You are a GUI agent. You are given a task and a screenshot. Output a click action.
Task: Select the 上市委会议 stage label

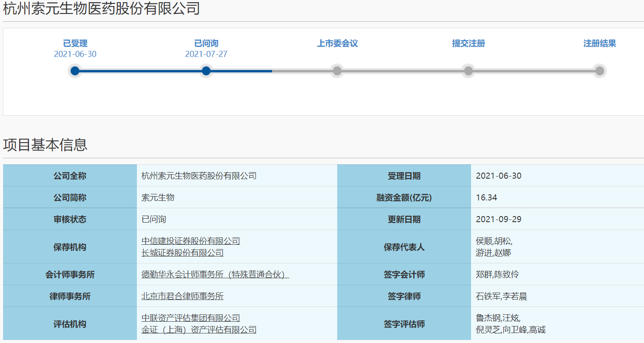pyautogui.click(x=337, y=43)
